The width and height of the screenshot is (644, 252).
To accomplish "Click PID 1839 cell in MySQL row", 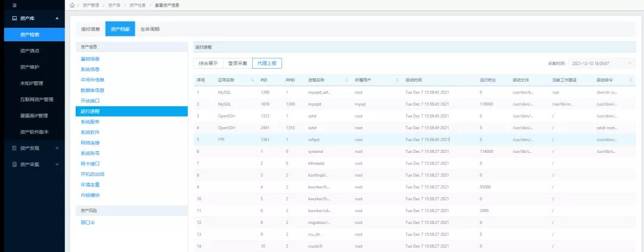I will point(265,105).
